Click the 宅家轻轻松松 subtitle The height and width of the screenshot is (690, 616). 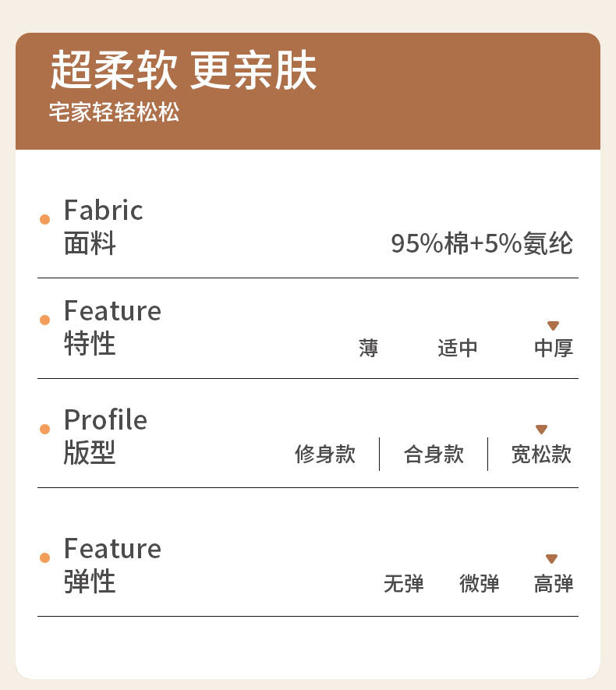coord(114,111)
